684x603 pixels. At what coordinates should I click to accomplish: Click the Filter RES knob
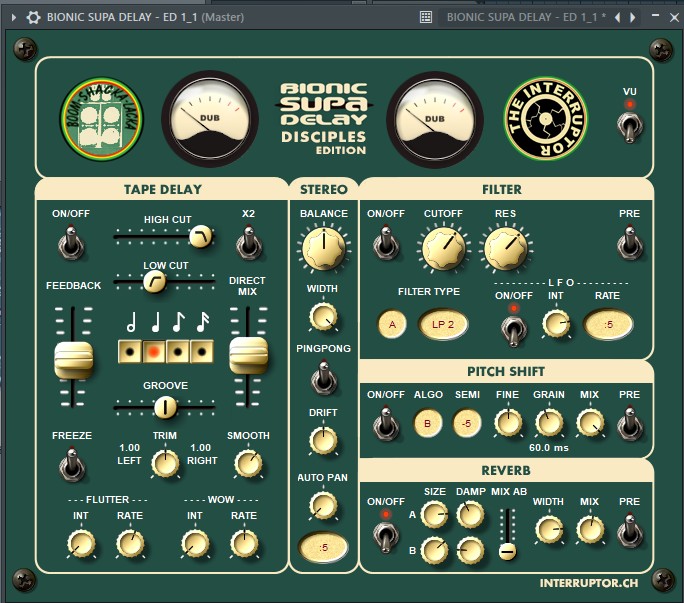coord(506,249)
